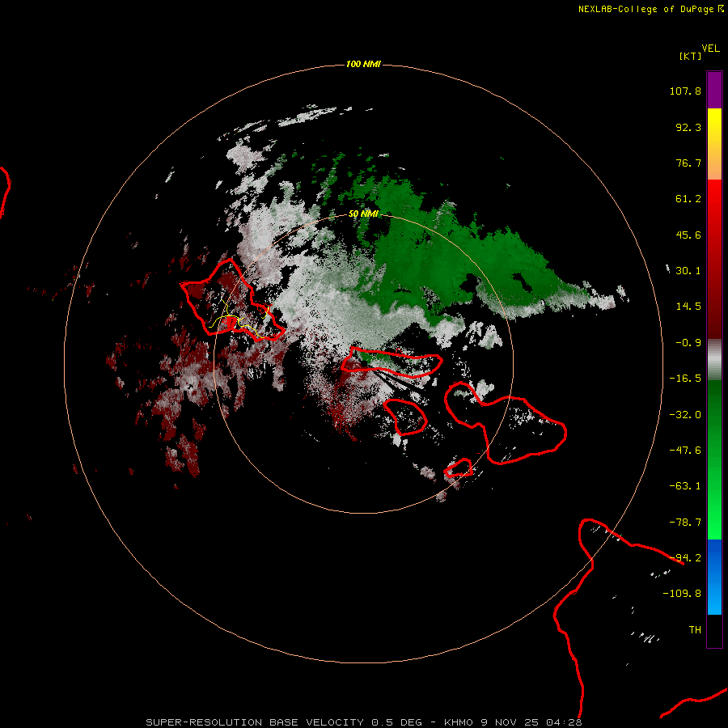Image resolution: width=728 pixels, height=728 pixels.
Task: Click the 100 NMI range ring label
Action: [x=363, y=64]
